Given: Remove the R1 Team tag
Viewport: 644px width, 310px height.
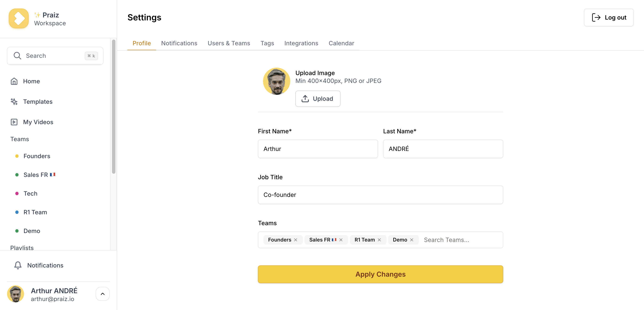Looking at the screenshot, I should coord(379,240).
